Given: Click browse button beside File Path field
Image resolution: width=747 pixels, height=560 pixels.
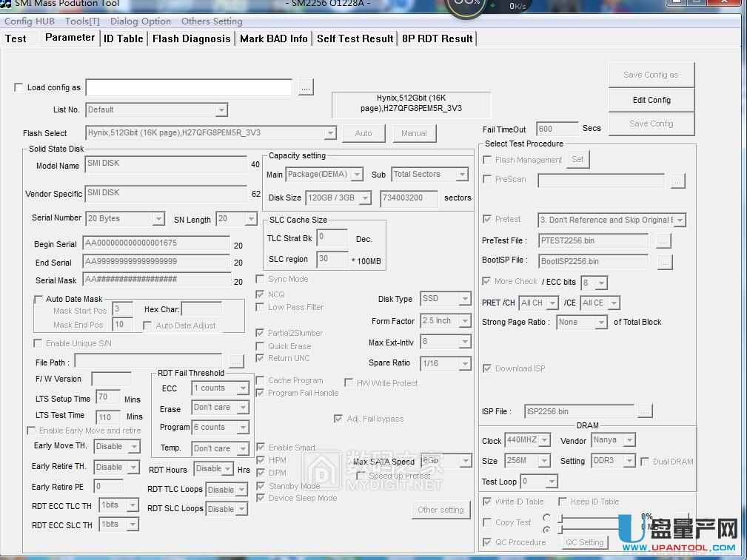Looking at the screenshot, I should point(235,362).
